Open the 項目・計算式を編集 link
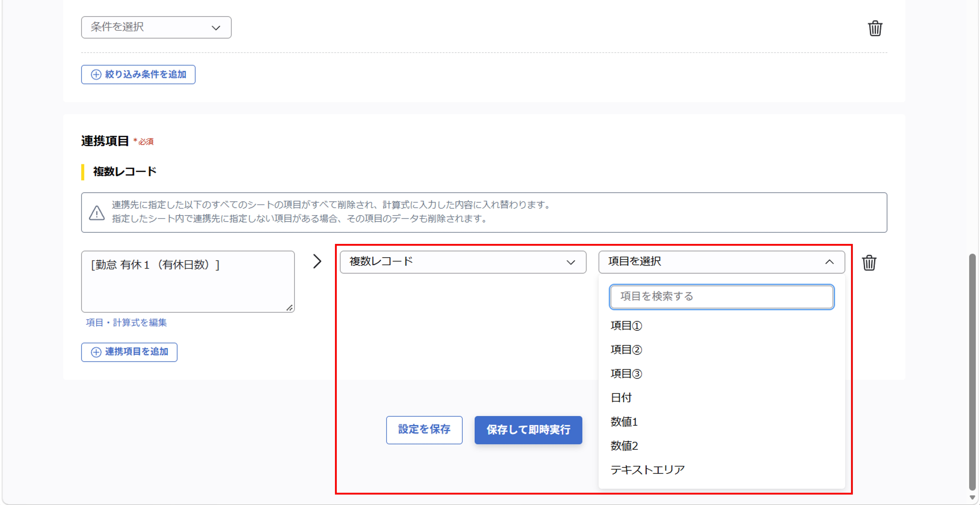This screenshot has height=505, width=980. pyautogui.click(x=126, y=322)
